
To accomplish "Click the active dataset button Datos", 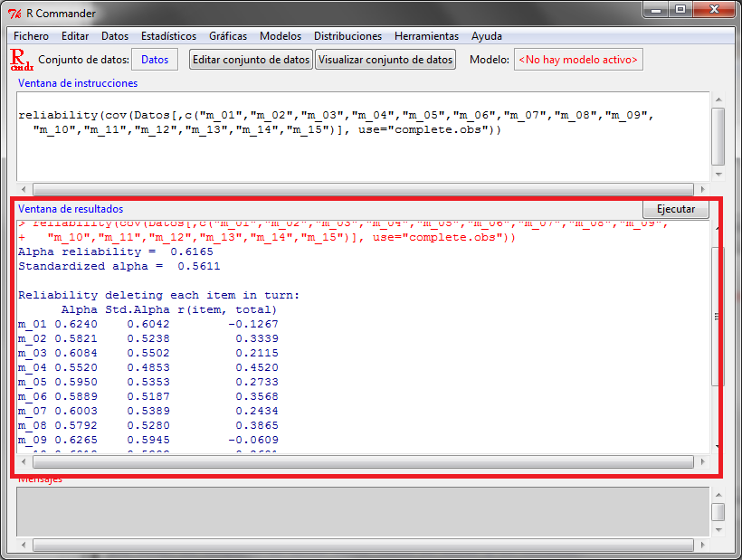I will 155,60.
